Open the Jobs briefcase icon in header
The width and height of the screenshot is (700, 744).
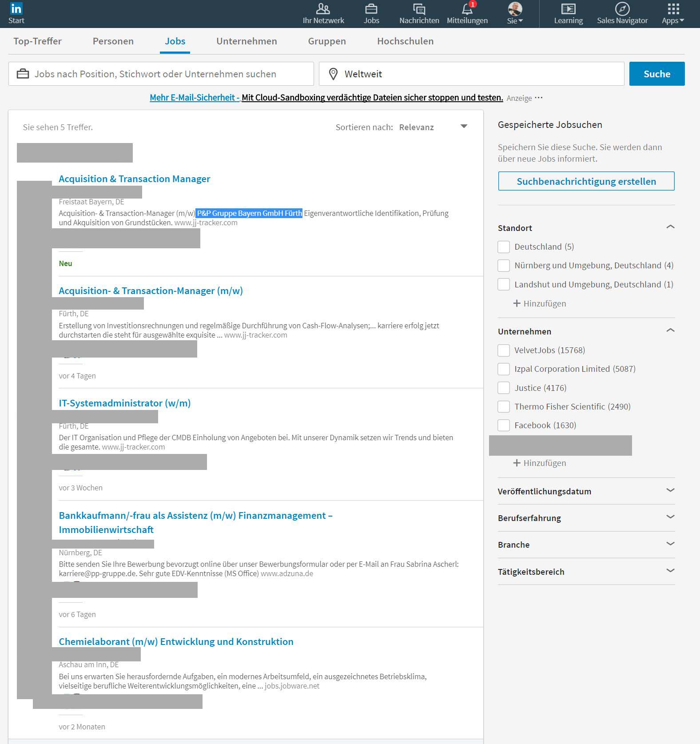(x=371, y=13)
